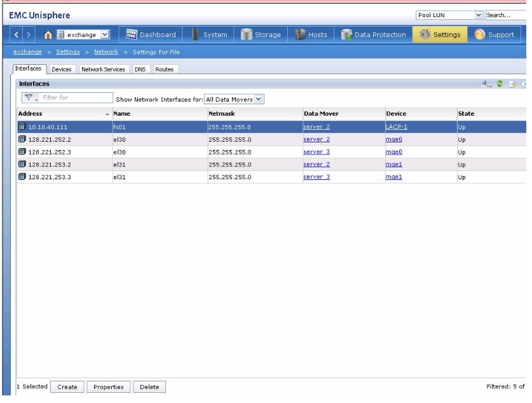532x403 pixels.
Task: Follow the Settings breadcrumb link
Action: (x=68, y=52)
